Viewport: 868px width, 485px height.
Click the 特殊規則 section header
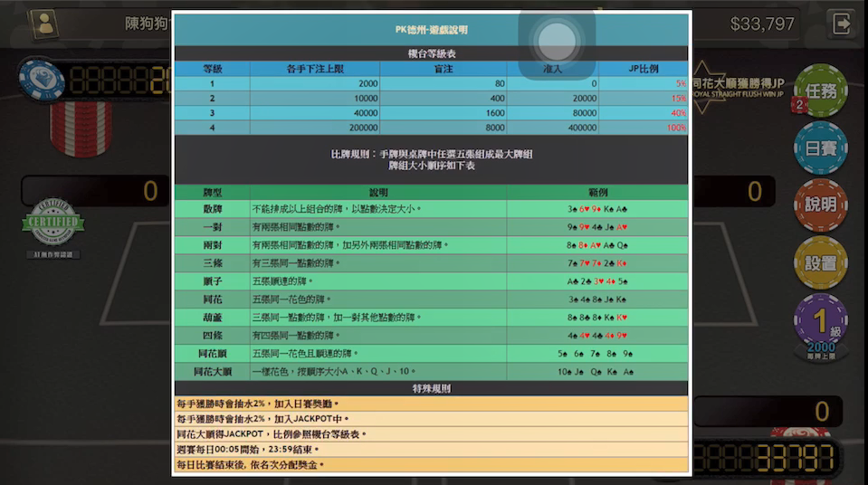click(x=431, y=388)
